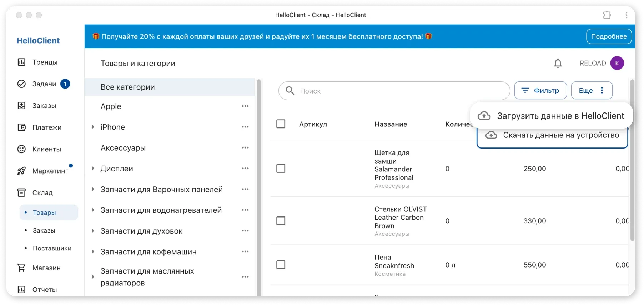Screen dimensions: 644x305
Task: Click the Маркетинг rocket icon
Action: pos(21,171)
